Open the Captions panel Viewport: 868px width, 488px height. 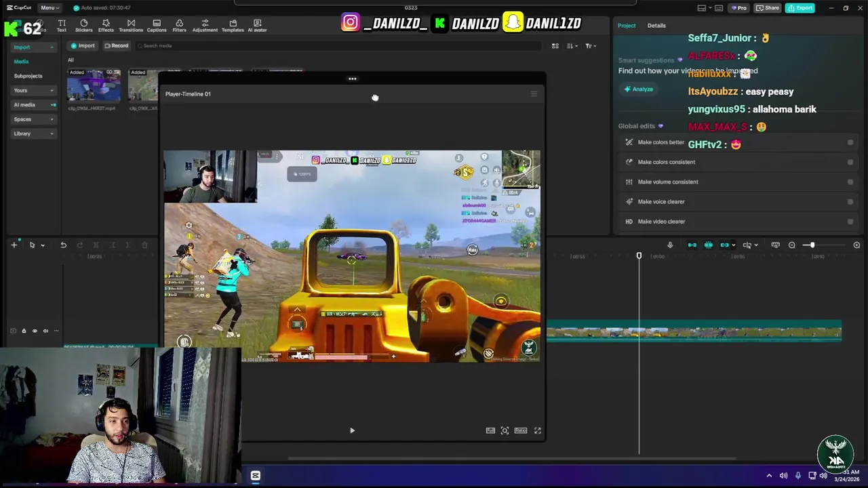(157, 26)
